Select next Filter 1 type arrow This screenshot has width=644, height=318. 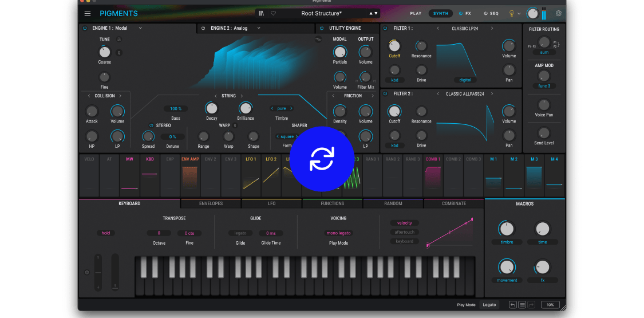(x=491, y=28)
